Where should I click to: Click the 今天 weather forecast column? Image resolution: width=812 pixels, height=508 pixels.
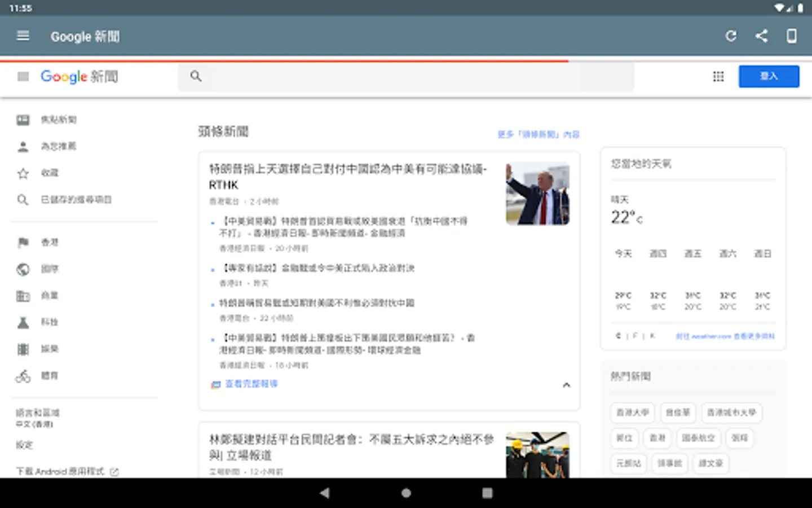[x=623, y=280]
